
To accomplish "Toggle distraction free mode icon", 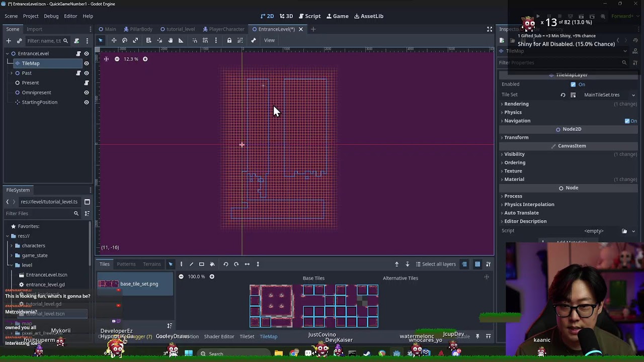I will pyautogui.click(x=490, y=29).
